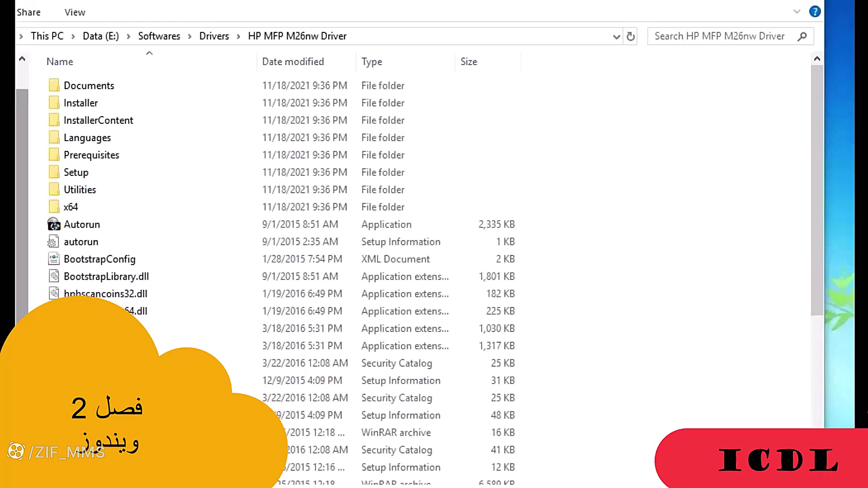Select the Setup folder icon
The image size is (868, 488).
pyautogui.click(x=54, y=172)
